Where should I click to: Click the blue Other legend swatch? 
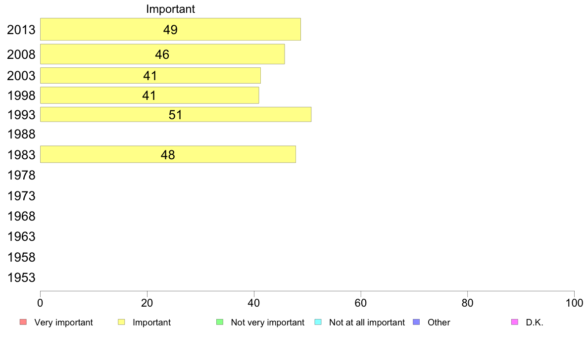416,322
